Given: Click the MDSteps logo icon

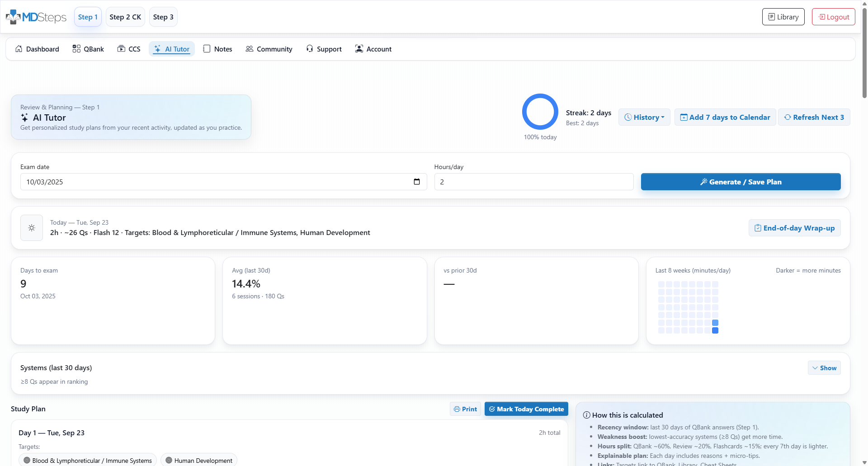Looking at the screenshot, I should pos(14,17).
